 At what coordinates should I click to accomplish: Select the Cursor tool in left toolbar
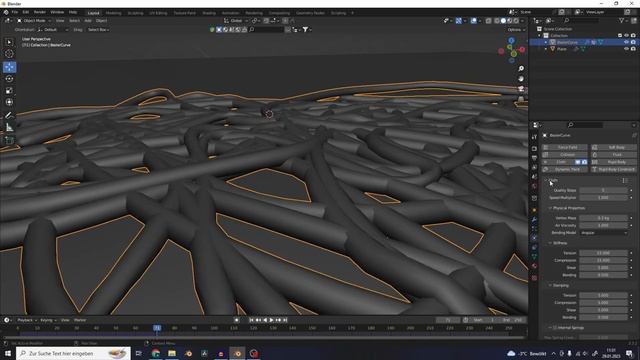(9, 54)
